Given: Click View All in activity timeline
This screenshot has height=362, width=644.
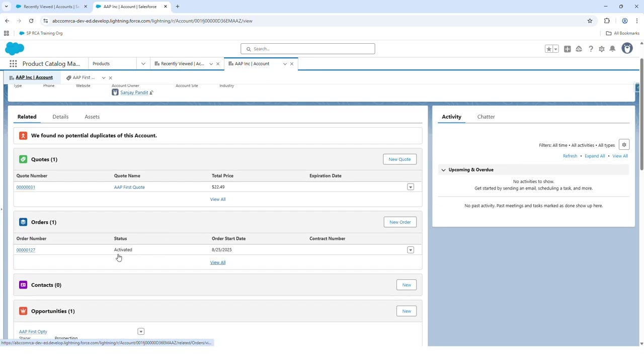Looking at the screenshot, I should [x=620, y=156].
